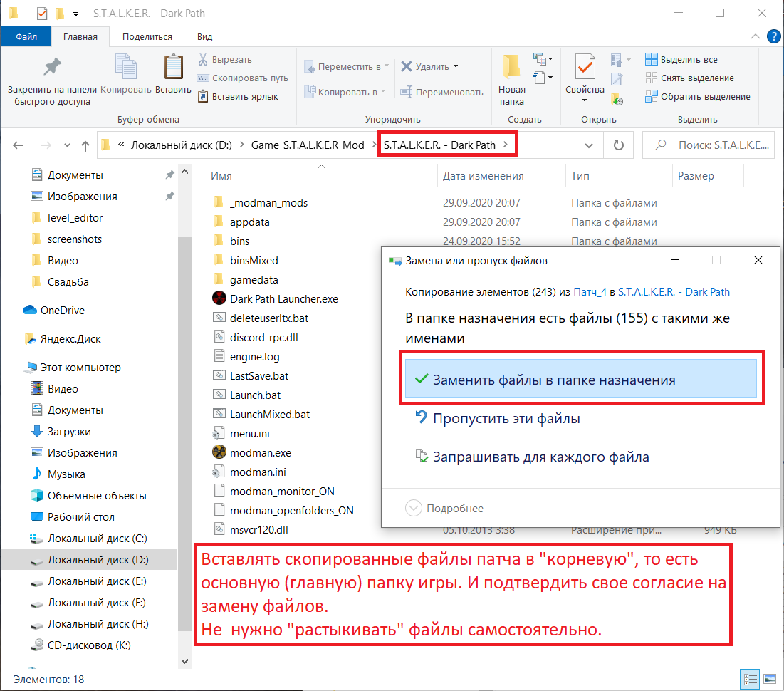The width and height of the screenshot is (784, 691).
Task: Click the Up one level arrow
Action: coord(85,145)
